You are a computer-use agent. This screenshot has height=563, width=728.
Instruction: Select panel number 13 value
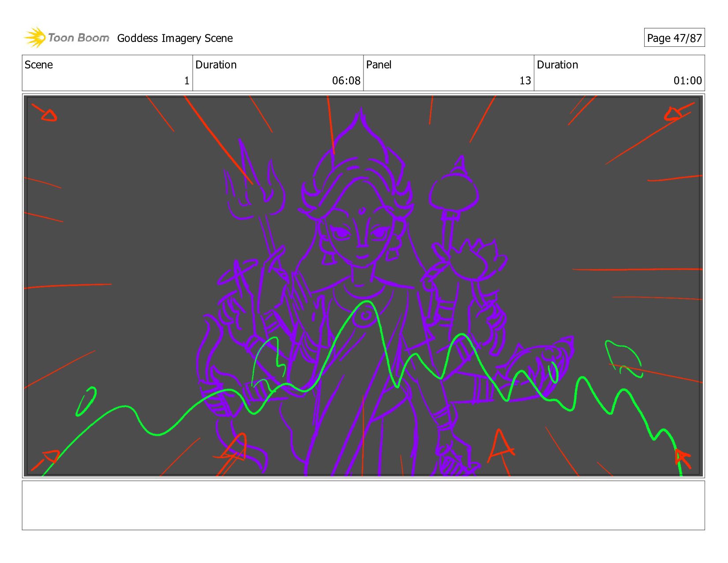point(525,81)
